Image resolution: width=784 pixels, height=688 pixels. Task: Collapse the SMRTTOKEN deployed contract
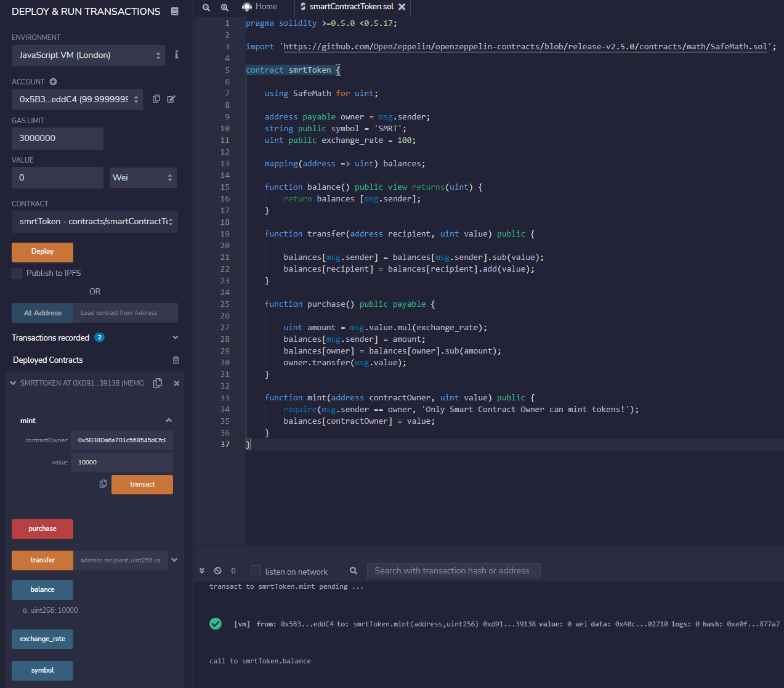coord(13,383)
